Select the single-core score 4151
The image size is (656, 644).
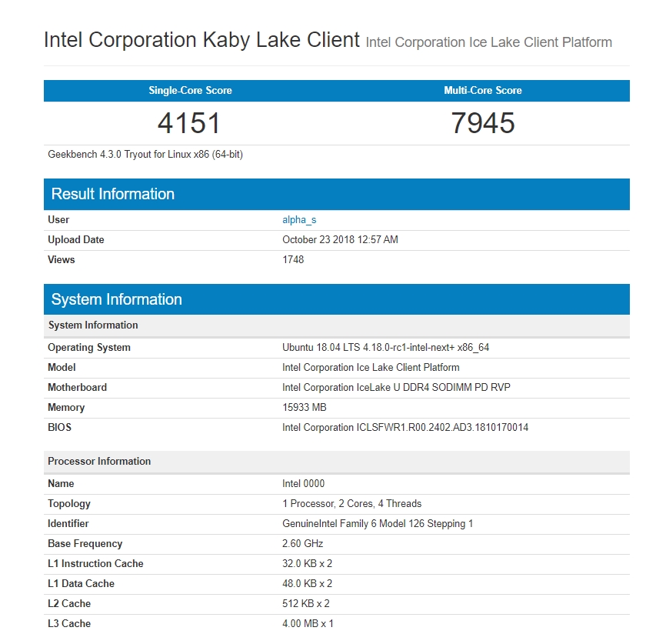point(189,122)
